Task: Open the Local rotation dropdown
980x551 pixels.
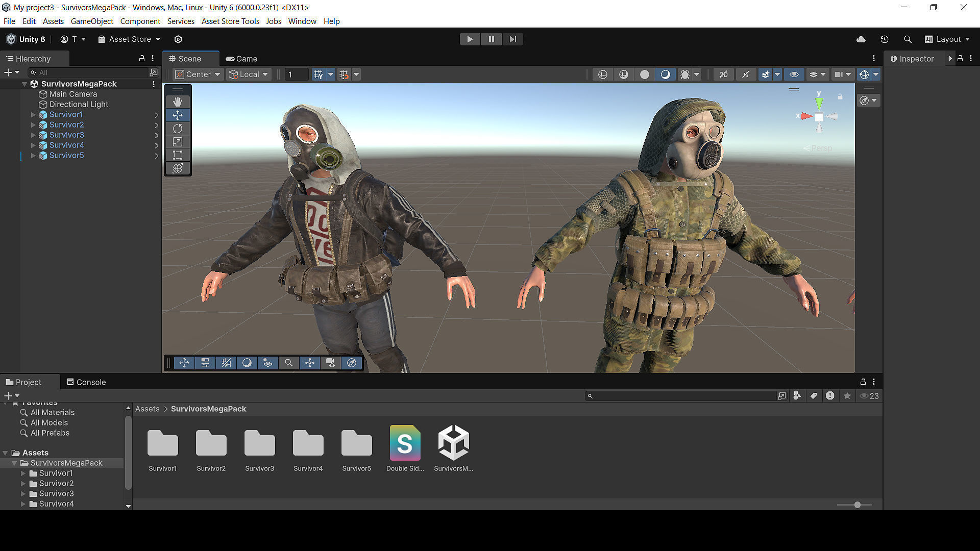Action: pyautogui.click(x=249, y=74)
